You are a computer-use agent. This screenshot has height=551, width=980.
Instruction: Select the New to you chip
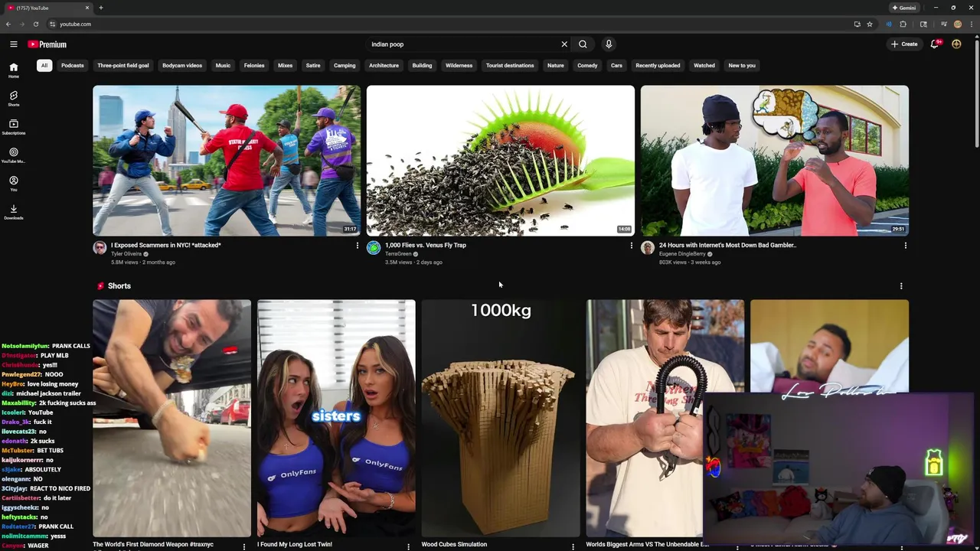point(742,66)
